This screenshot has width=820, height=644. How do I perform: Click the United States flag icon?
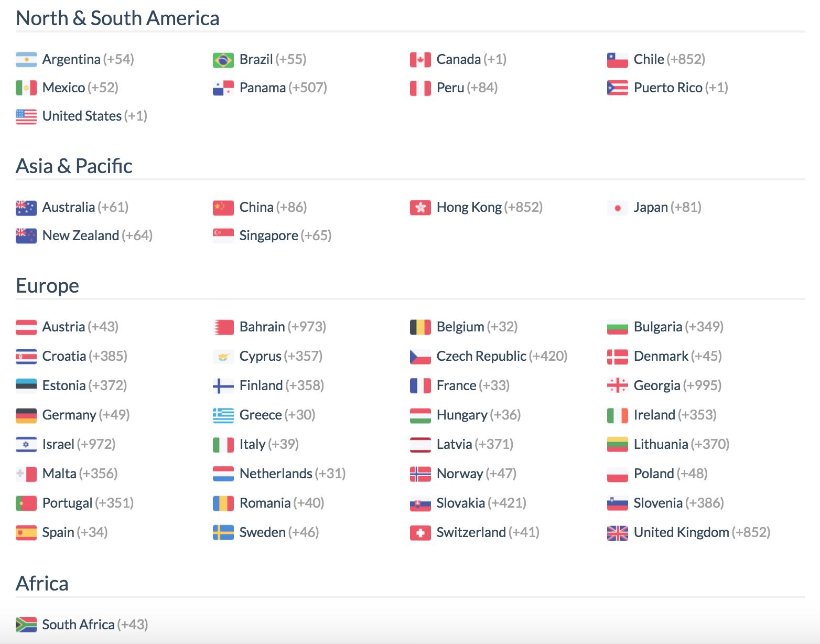(x=26, y=116)
